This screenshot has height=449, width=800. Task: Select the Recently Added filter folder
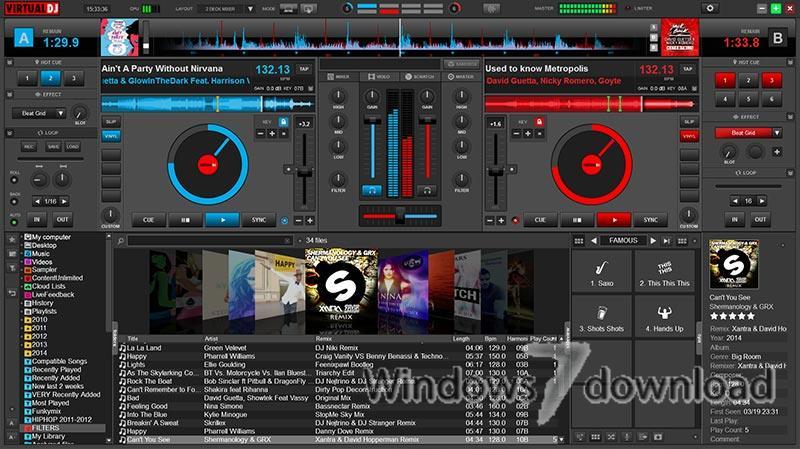55,378
